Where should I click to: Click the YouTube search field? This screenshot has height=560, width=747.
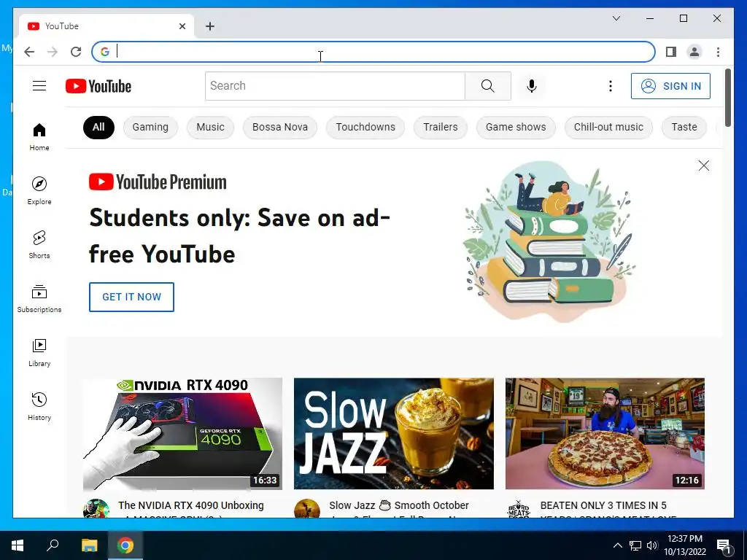point(335,86)
